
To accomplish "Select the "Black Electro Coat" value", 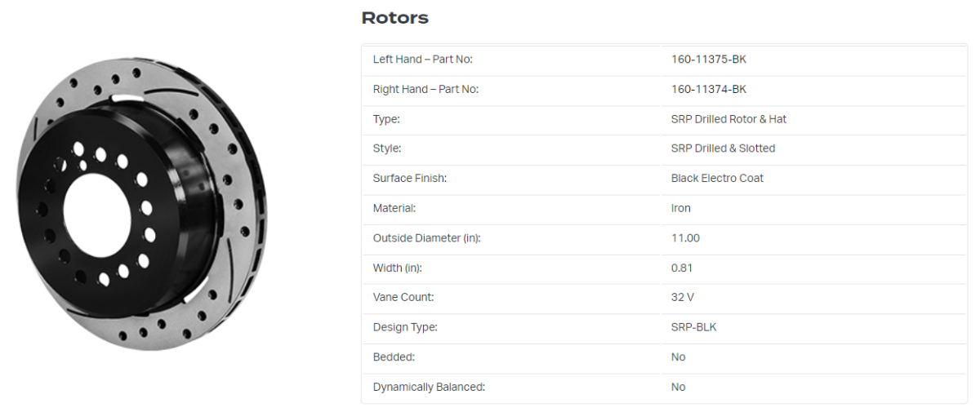I will [x=717, y=178].
